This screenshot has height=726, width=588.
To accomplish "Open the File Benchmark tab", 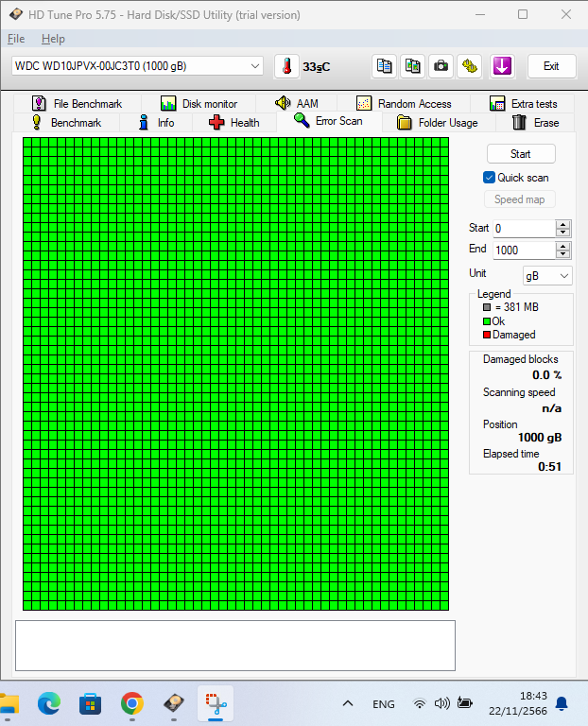I will click(x=77, y=104).
